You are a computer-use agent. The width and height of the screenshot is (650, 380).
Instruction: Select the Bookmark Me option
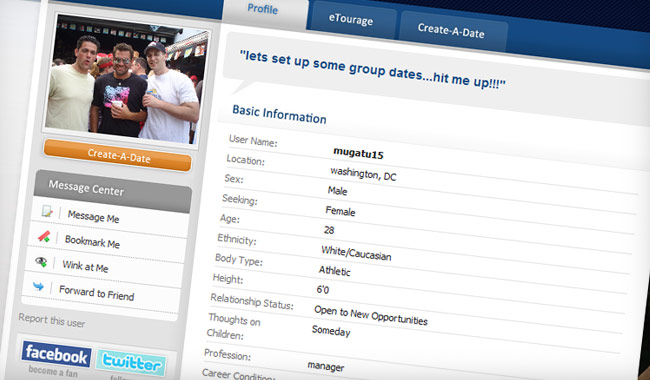pos(92,241)
